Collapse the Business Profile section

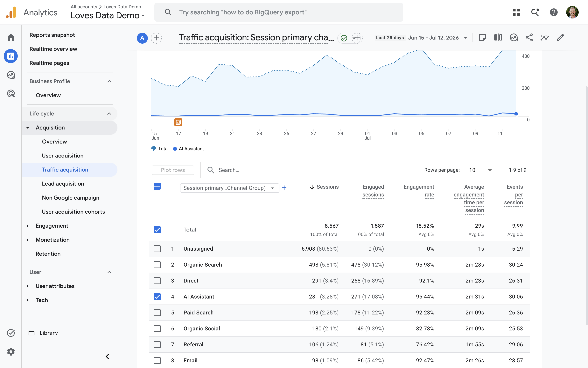109,81
